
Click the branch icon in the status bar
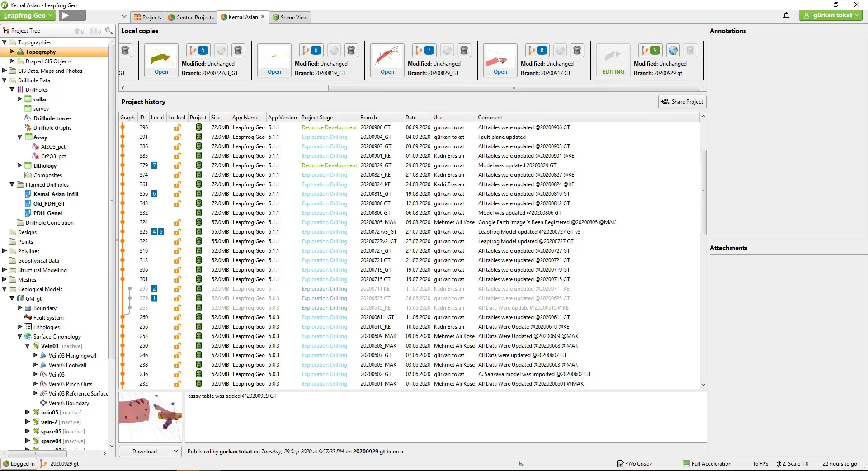43,464
